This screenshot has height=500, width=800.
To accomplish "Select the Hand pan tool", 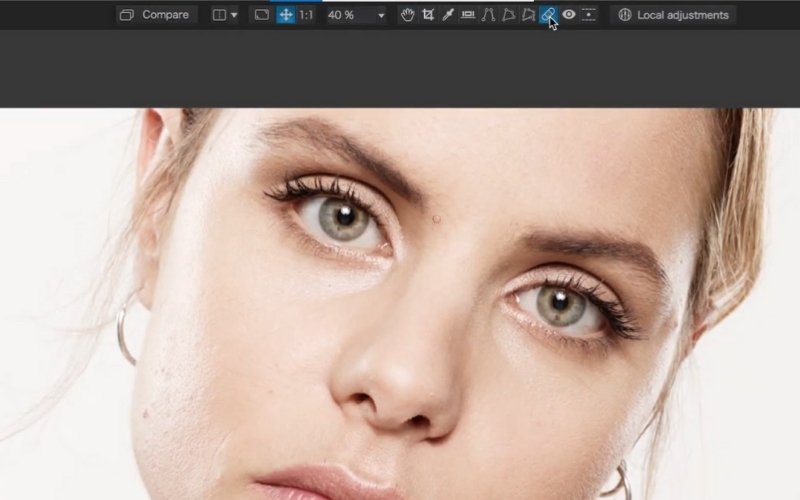I will (x=408, y=15).
